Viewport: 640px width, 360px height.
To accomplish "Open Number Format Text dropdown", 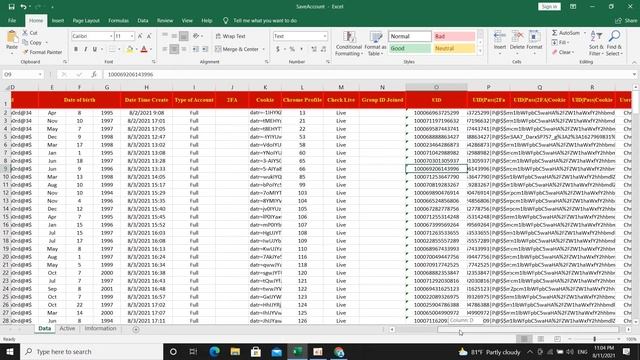I will [x=325, y=36].
